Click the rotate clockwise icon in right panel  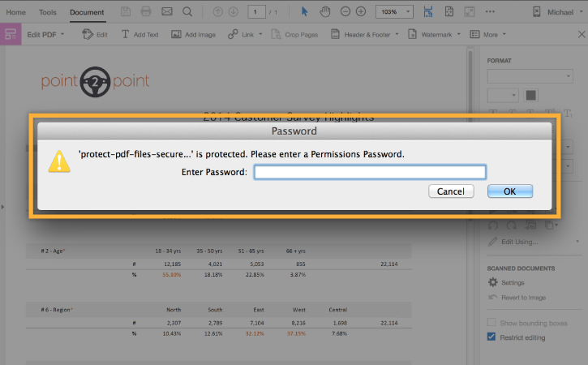[512, 225]
